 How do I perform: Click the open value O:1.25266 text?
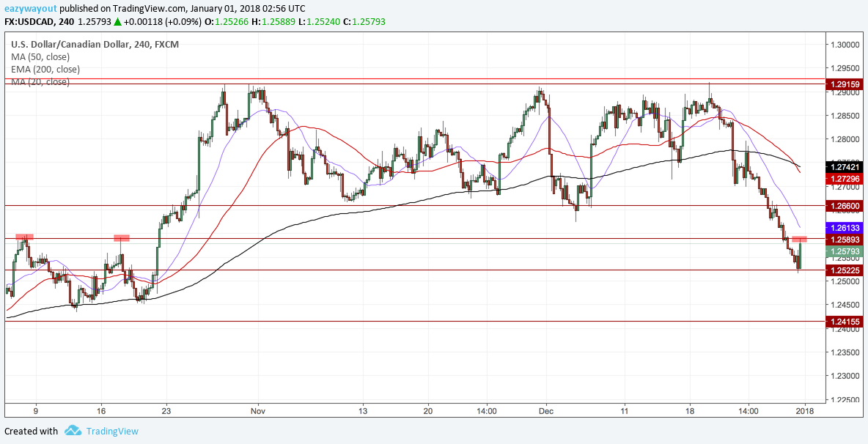click(226, 22)
